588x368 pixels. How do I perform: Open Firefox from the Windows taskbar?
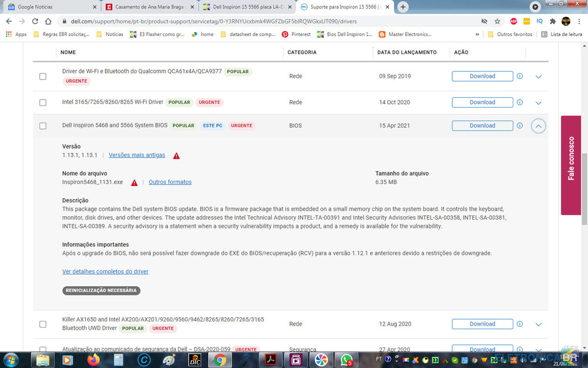pyautogui.click(x=93, y=359)
